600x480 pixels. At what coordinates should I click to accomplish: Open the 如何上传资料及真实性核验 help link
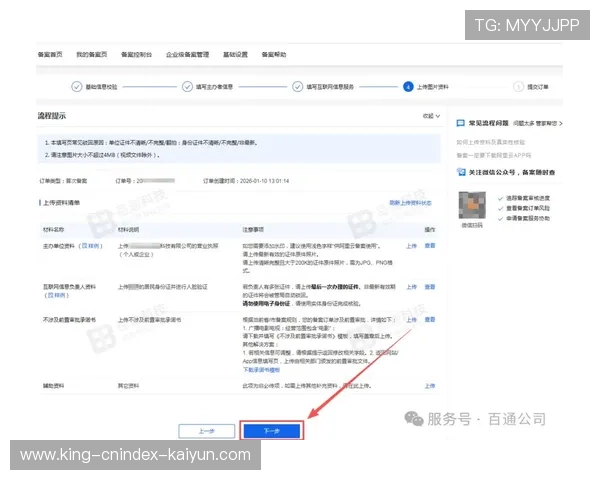491,142
